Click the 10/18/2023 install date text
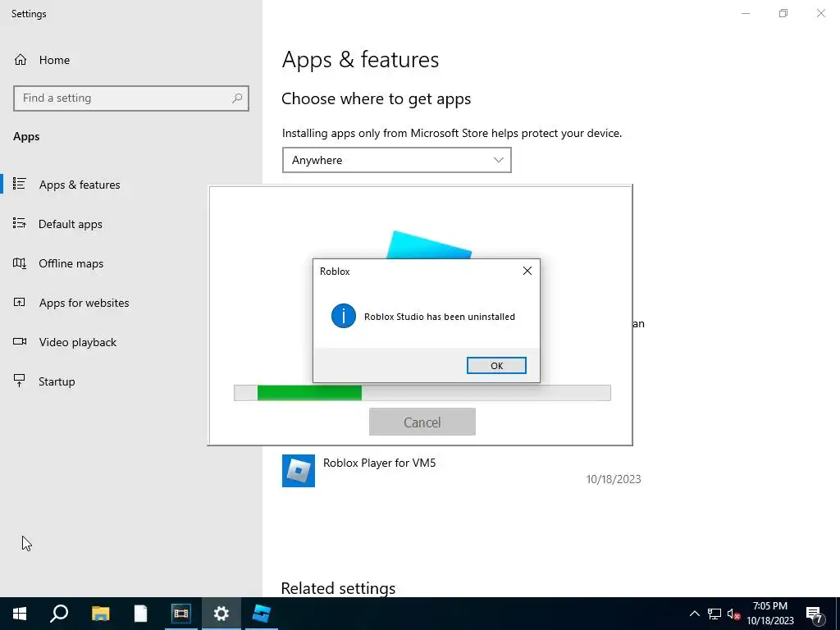The height and width of the screenshot is (630, 840). [614, 479]
